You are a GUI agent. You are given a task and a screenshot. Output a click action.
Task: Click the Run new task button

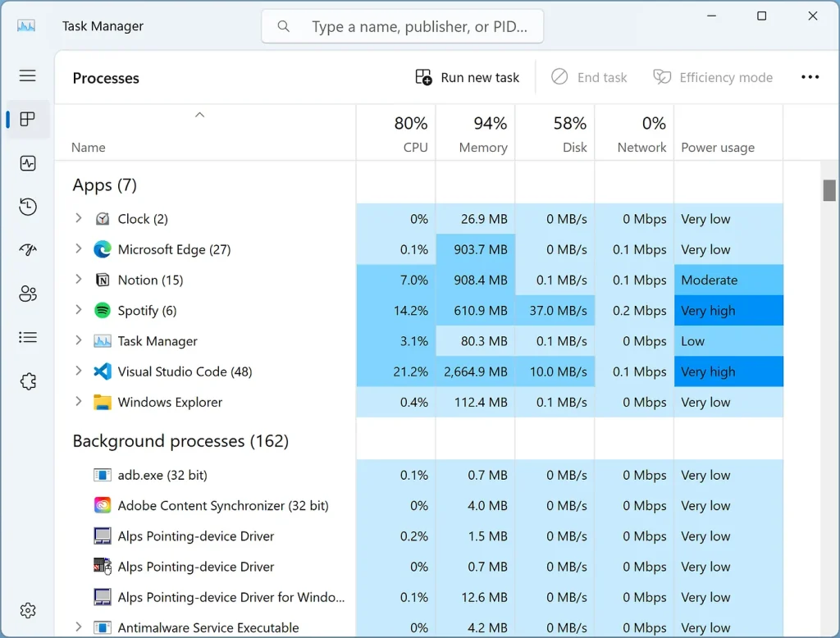click(x=468, y=78)
